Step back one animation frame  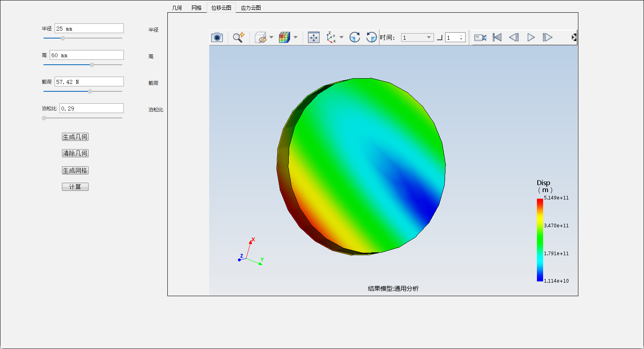514,38
